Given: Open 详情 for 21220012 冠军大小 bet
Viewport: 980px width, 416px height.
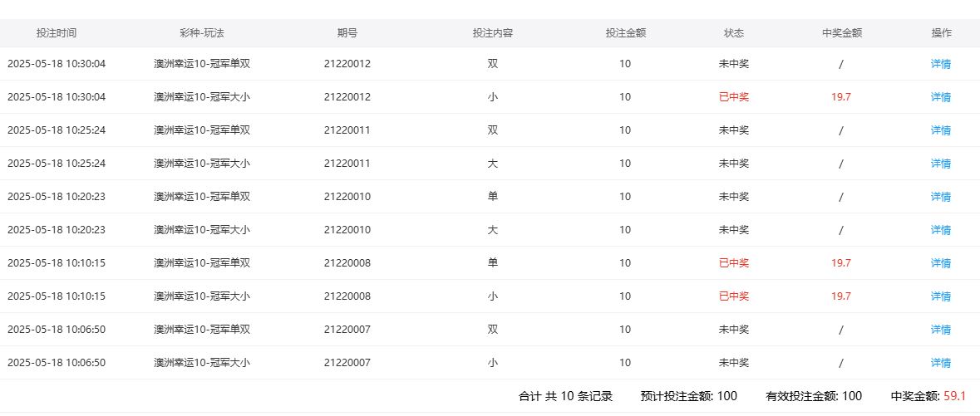Looking at the screenshot, I should pyautogui.click(x=941, y=97).
